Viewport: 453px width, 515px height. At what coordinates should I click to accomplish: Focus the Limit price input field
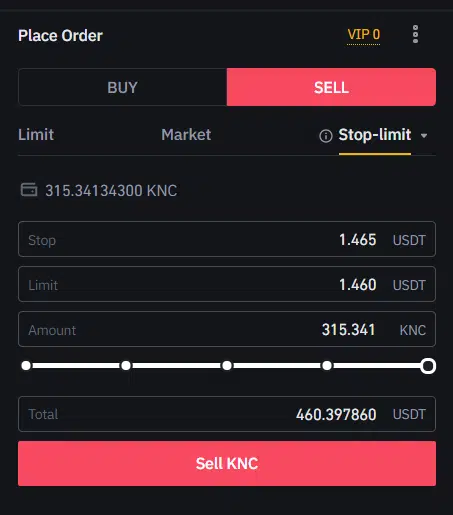(x=227, y=284)
